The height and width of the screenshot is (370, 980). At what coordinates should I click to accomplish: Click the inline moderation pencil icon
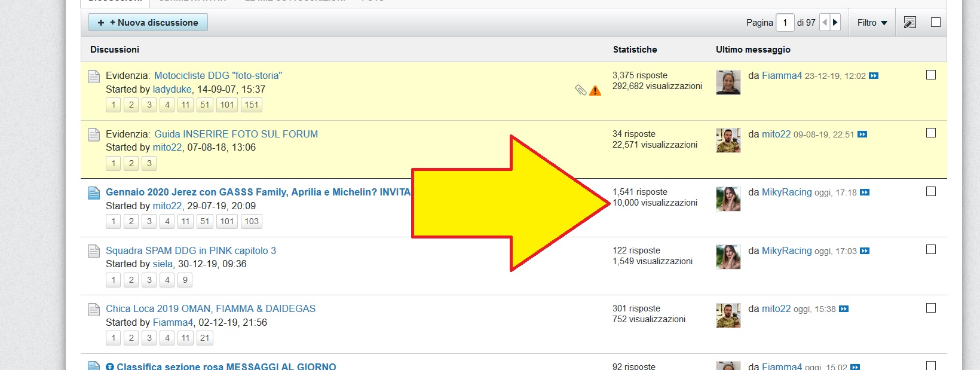pos(909,23)
